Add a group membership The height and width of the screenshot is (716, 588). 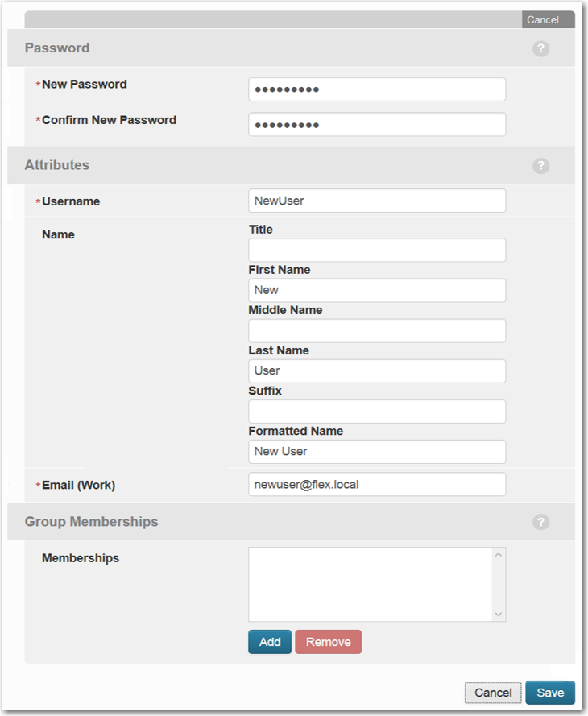pyautogui.click(x=270, y=642)
